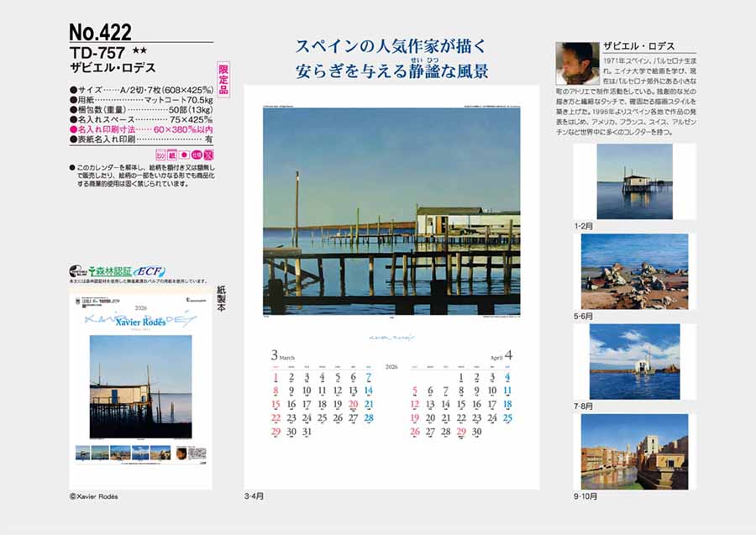Select the product number No.422
The image size is (756, 535).
click(100, 32)
